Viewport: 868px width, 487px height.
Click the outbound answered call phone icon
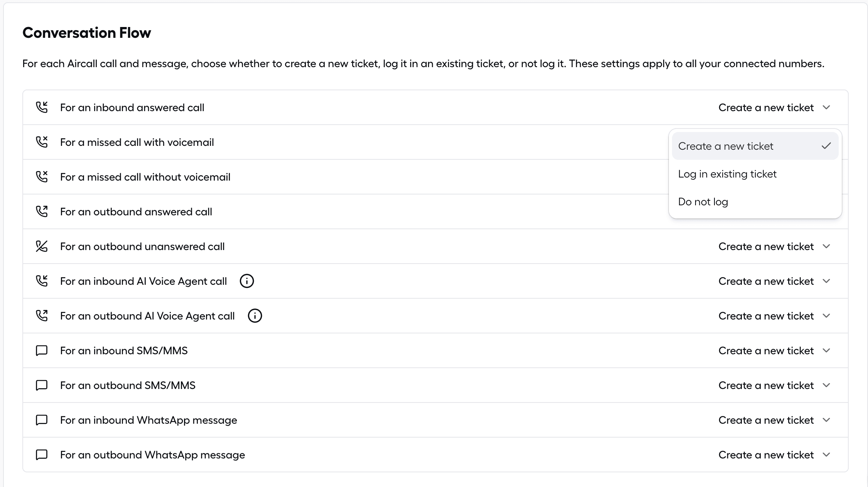(x=42, y=211)
